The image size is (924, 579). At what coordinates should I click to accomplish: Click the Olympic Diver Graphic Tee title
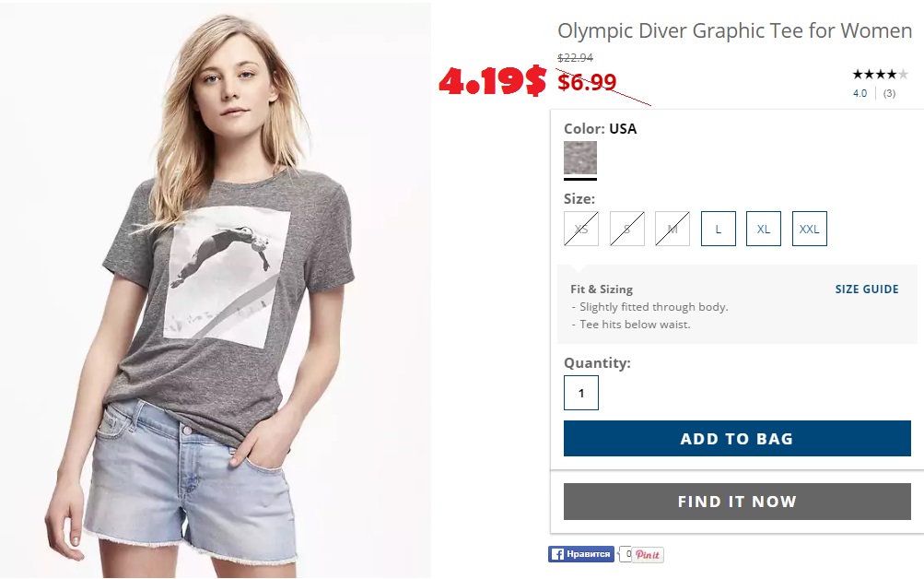734,30
